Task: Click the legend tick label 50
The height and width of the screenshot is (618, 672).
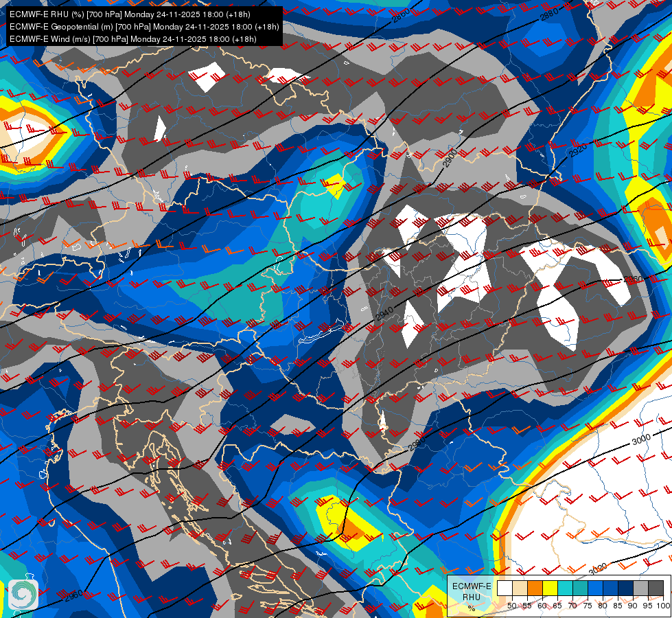Action: coord(511,606)
